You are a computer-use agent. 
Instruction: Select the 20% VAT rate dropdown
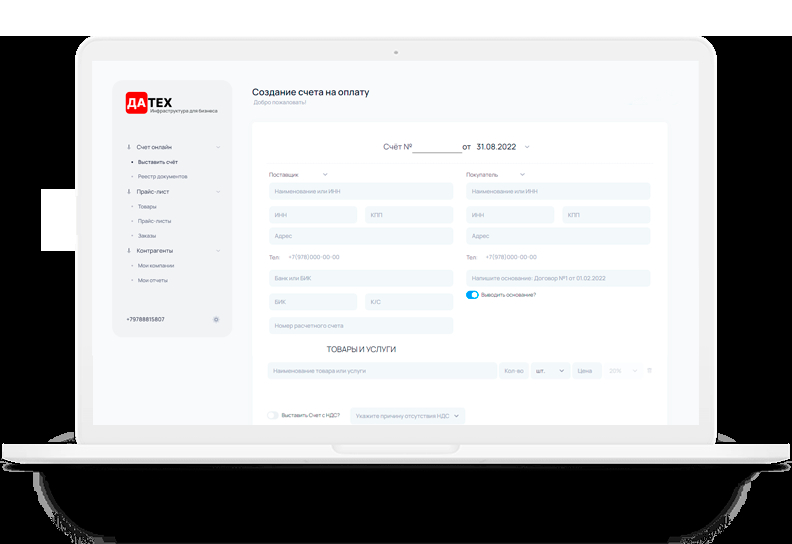tap(621, 371)
